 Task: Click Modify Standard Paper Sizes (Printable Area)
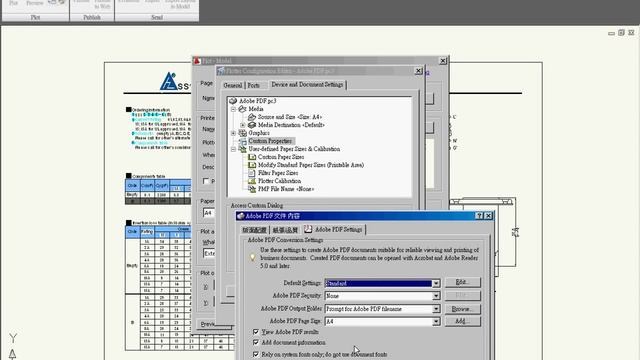pos(311,165)
